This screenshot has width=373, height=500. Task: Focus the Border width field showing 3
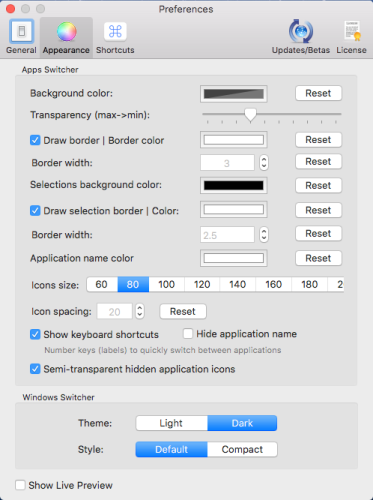pyautogui.click(x=227, y=163)
